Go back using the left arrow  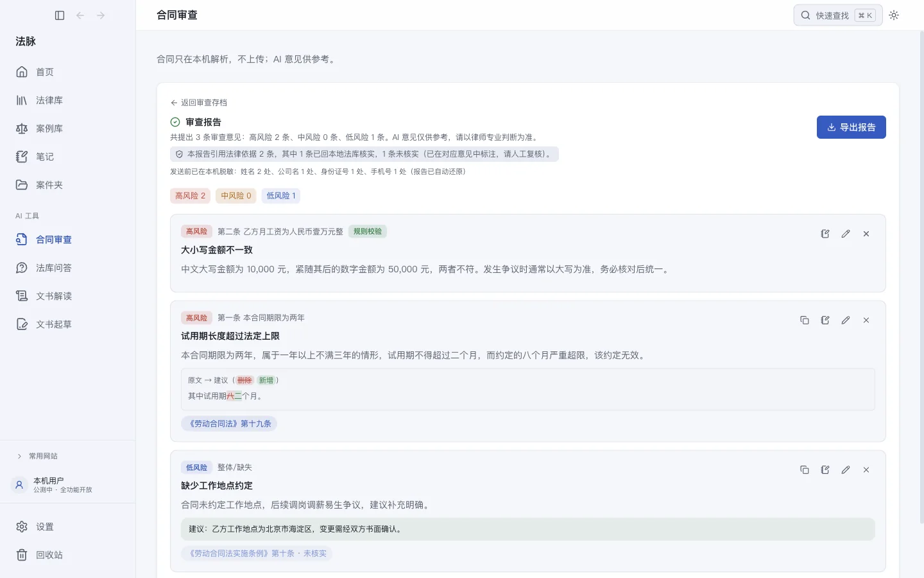80,15
